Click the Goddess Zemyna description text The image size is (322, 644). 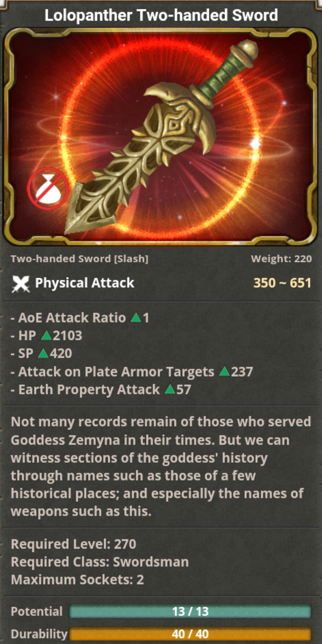(161, 467)
